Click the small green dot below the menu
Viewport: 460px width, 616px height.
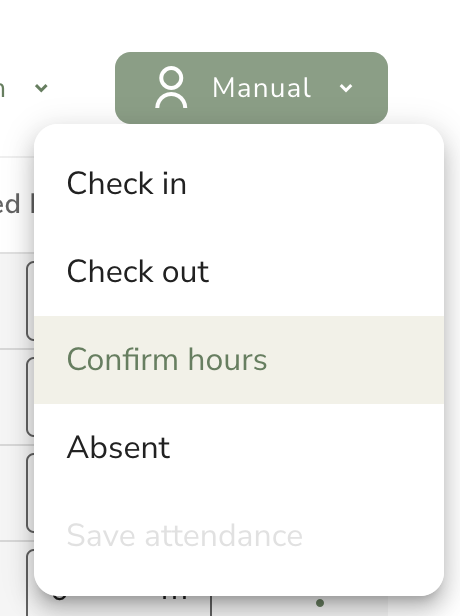click(x=320, y=603)
